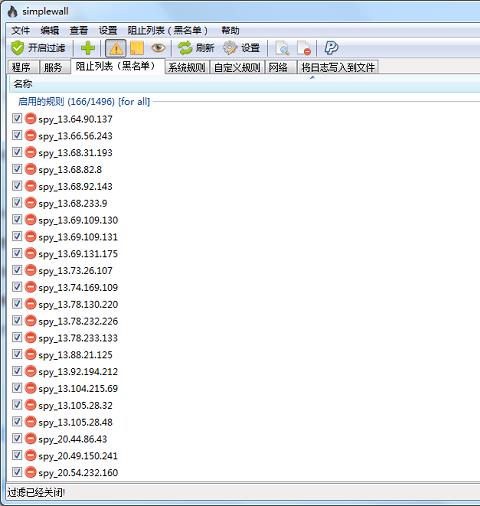Open the 设置 menu in the menu bar

108,31
